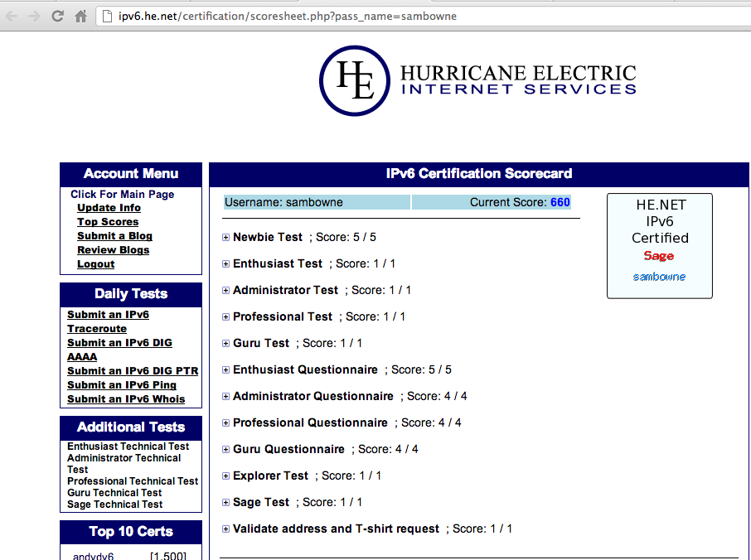This screenshot has width=751, height=560.
Task: Expand the Administrator Questionnaire section
Action: coord(225,396)
